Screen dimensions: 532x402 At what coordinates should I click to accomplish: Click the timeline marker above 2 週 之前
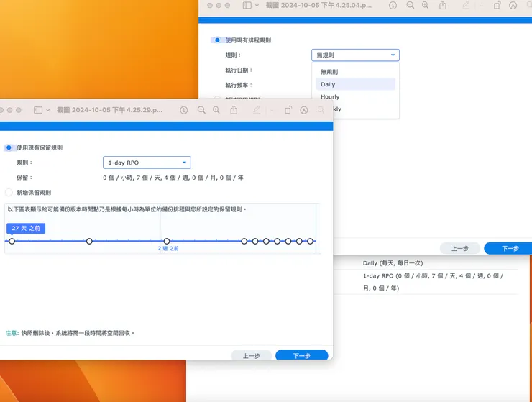coord(167,241)
